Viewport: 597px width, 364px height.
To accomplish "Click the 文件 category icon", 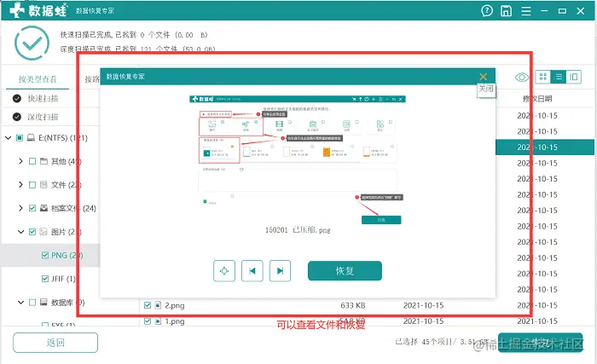I will [43, 185].
